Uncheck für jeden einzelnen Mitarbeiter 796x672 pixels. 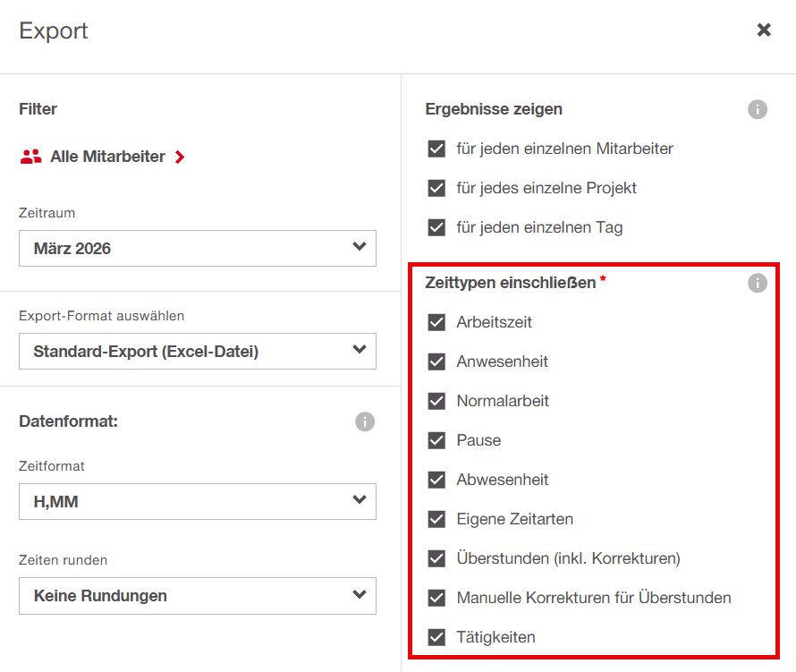point(436,149)
